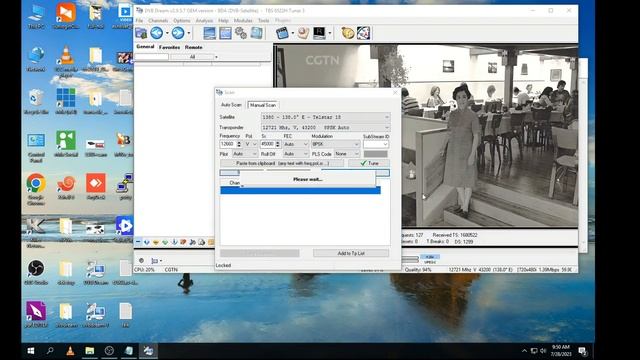Open the FEC Auto dropdown
Viewport: 640px width, 360px height.
coord(296,144)
